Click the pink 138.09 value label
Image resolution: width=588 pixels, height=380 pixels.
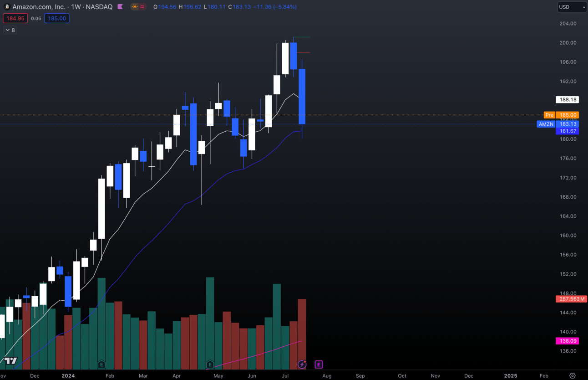click(x=567, y=341)
